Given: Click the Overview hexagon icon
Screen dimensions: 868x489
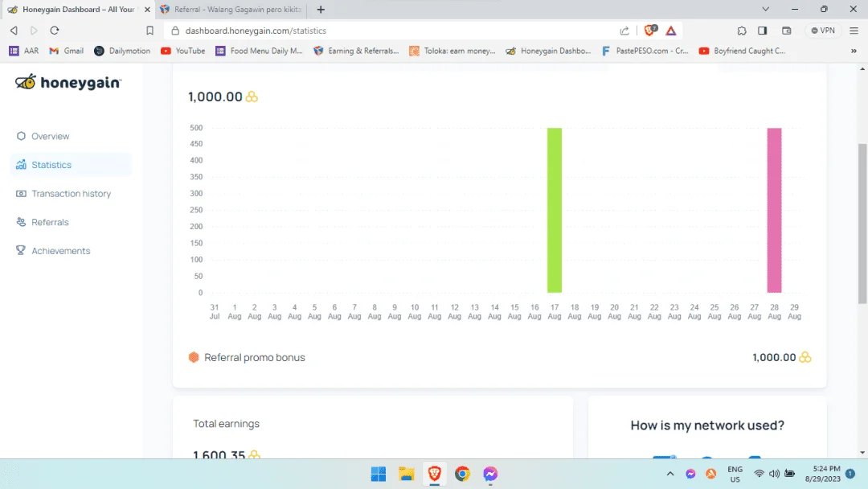Looking at the screenshot, I should pyautogui.click(x=21, y=136).
